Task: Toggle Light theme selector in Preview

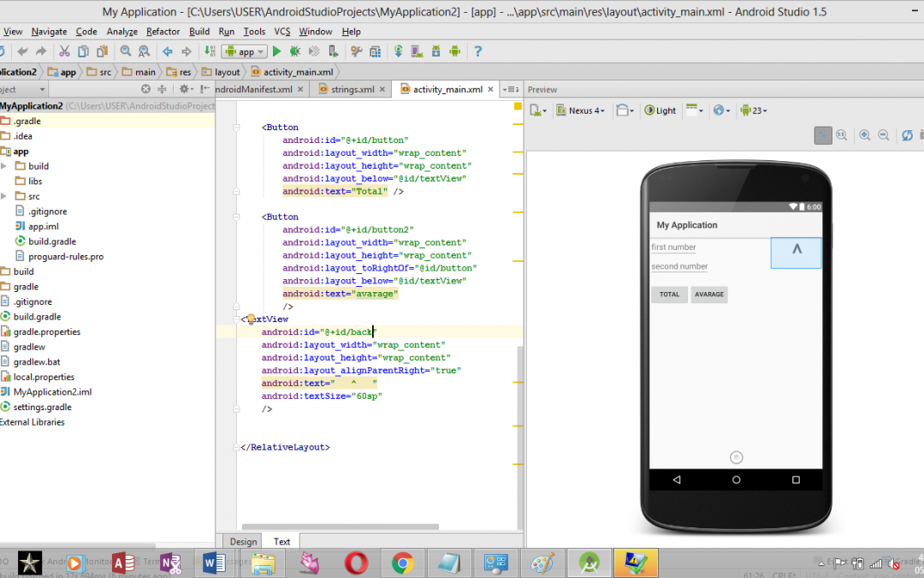Action: pyautogui.click(x=660, y=110)
